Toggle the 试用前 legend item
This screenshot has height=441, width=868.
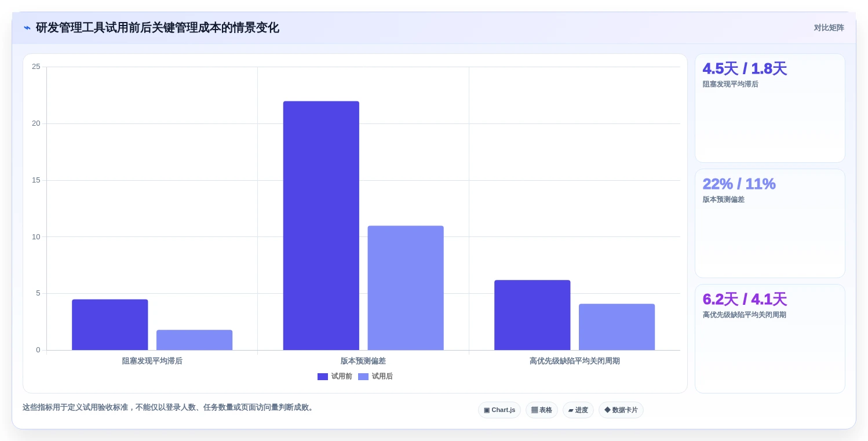pos(335,377)
